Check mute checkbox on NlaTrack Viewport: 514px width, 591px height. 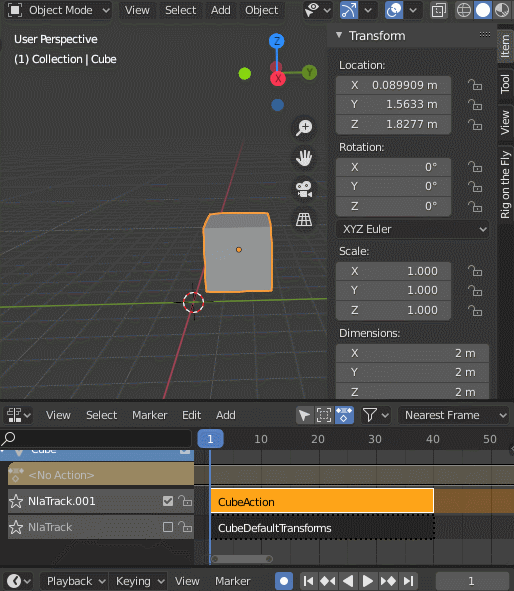[168, 527]
